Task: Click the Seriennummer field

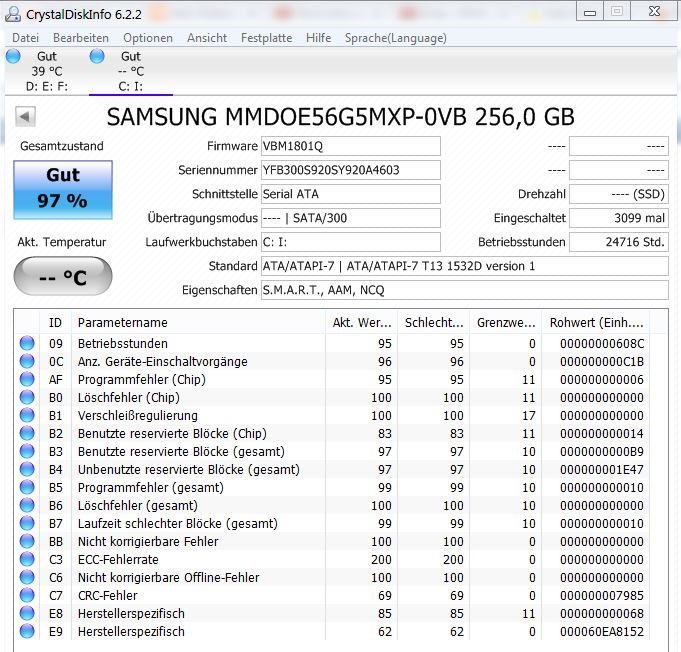Action: pyautogui.click(x=350, y=170)
